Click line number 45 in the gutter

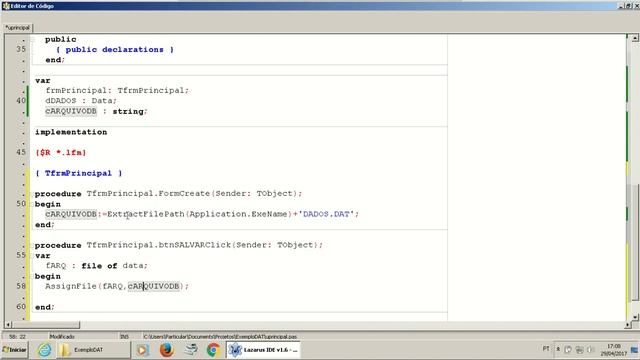(x=21, y=152)
